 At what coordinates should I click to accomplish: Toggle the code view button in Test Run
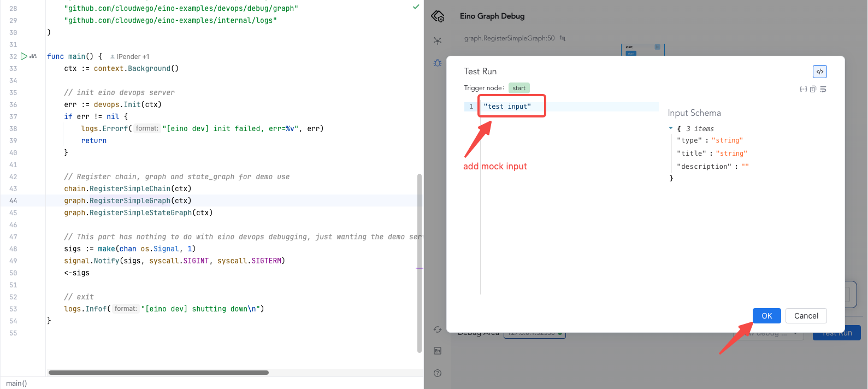point(819,72)
